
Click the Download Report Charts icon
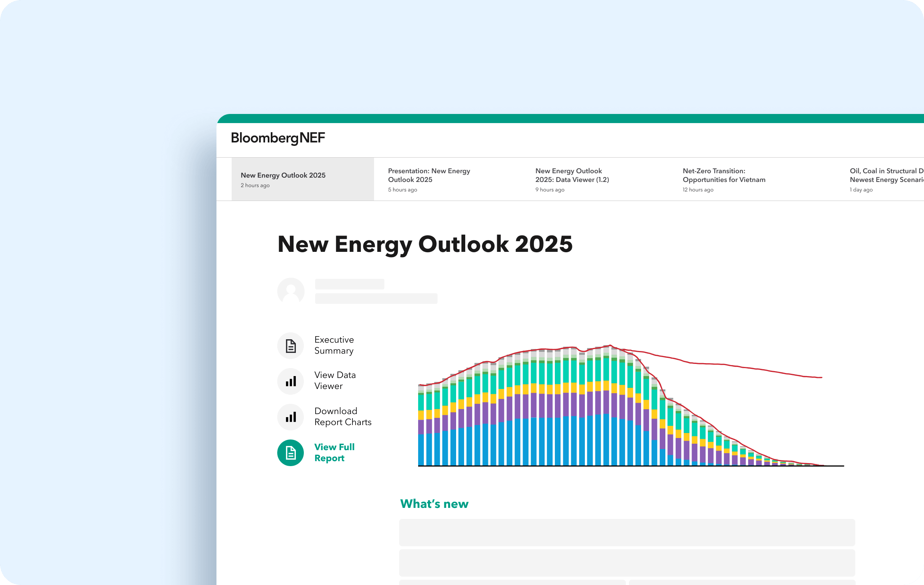(x=291, y=417)
